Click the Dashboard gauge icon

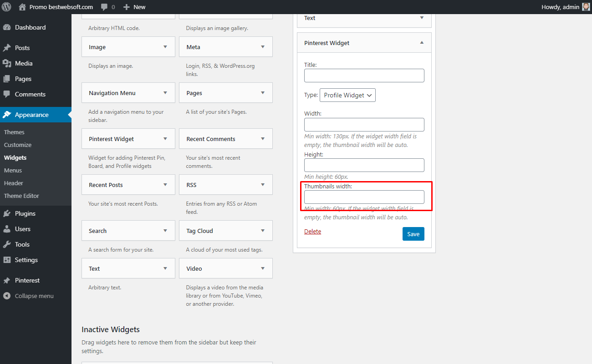point(7,27)
